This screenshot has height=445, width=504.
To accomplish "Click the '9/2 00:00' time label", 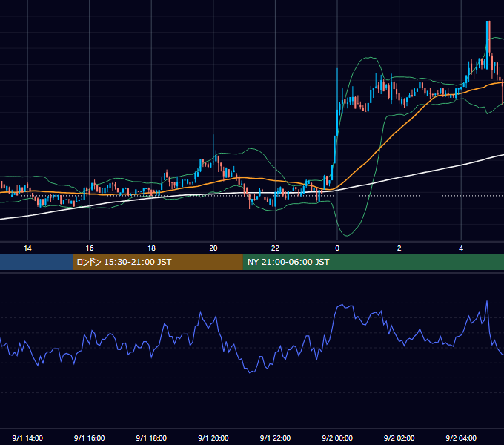I will coord(337,438).
